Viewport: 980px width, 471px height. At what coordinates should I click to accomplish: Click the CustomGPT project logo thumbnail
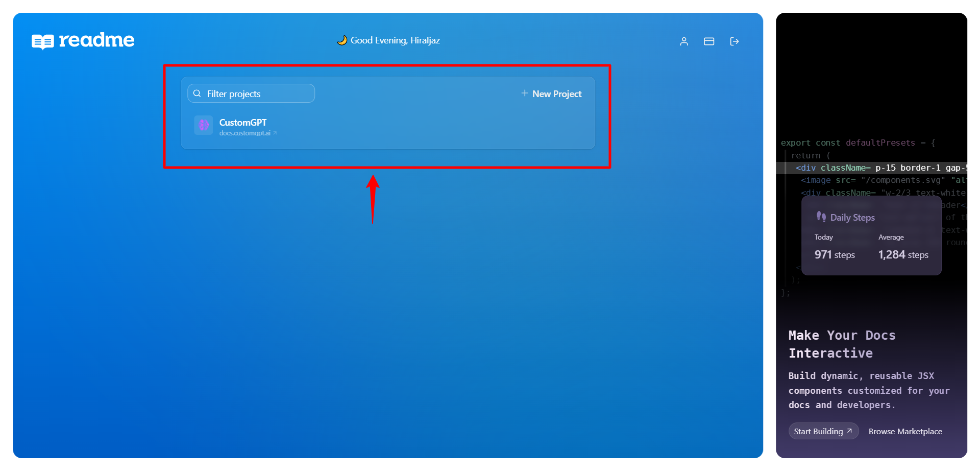203,125
